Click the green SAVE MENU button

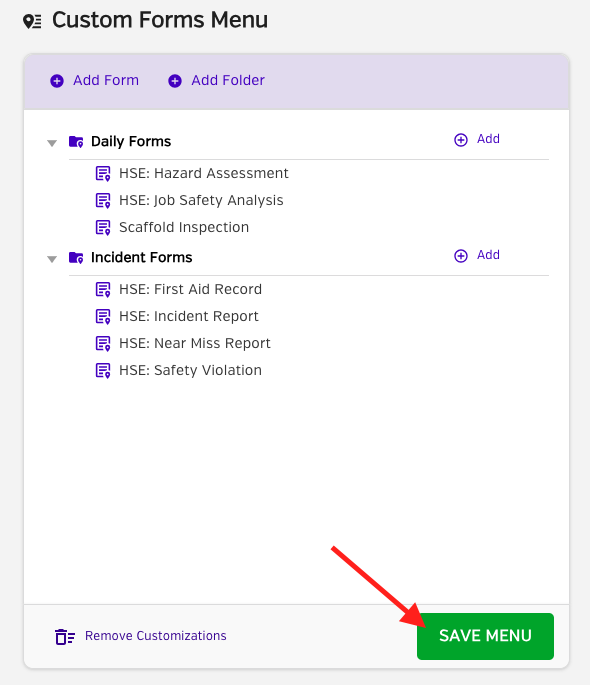485,636
